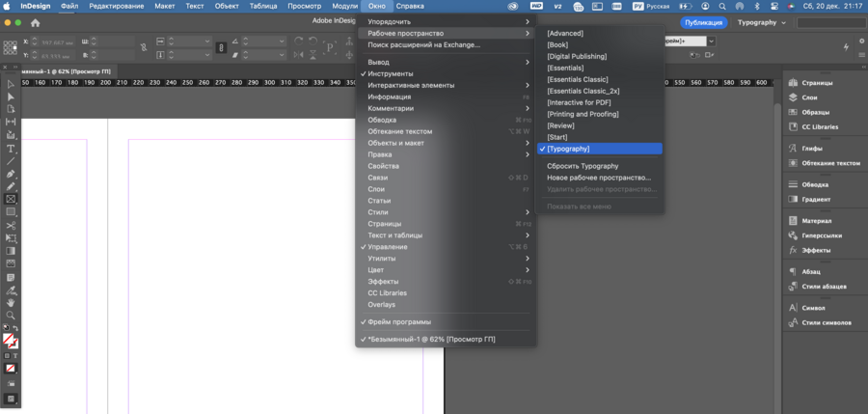This screenshot has height=414, width=868.
Task: Select the Selection tool arrow
Action: (x=11, y=84)
